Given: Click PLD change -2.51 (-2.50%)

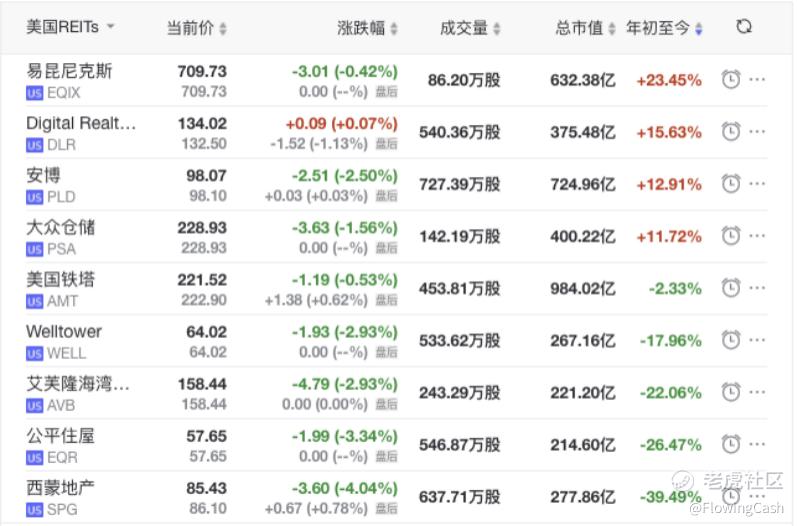Looking at the screenshot, I should [345, 176].
